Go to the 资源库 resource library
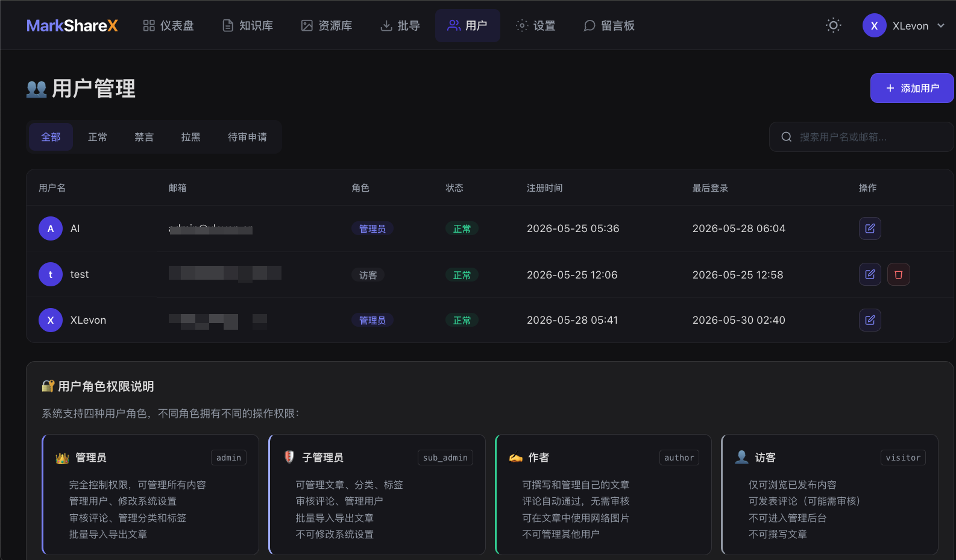 click(x=327, y=26)
